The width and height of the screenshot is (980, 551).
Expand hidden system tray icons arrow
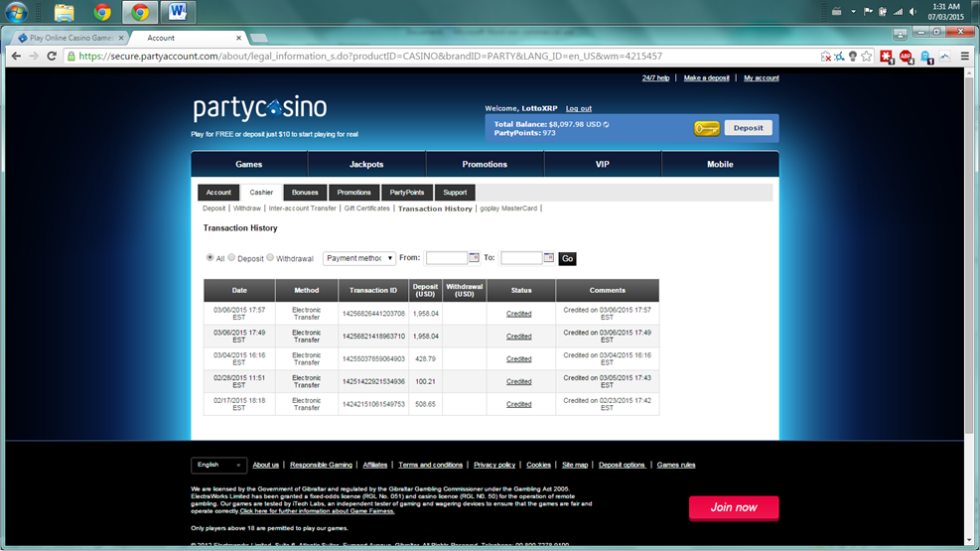(853, 11)
